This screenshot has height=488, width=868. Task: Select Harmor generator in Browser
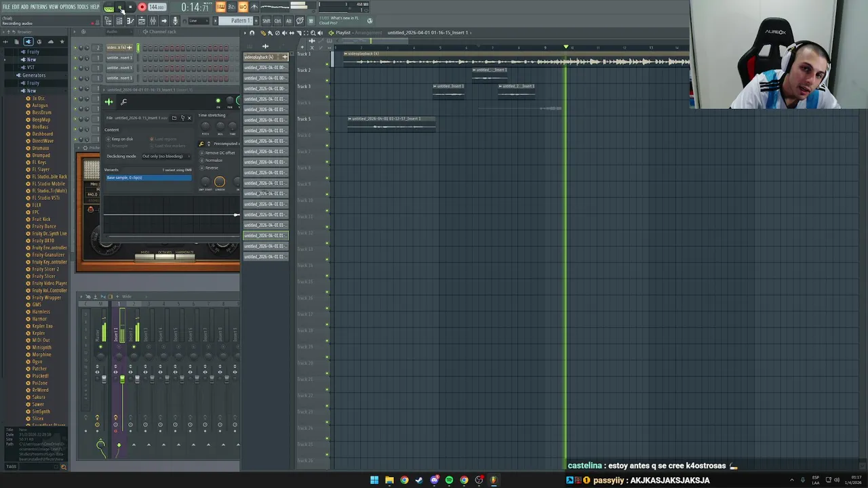(39, 319)
